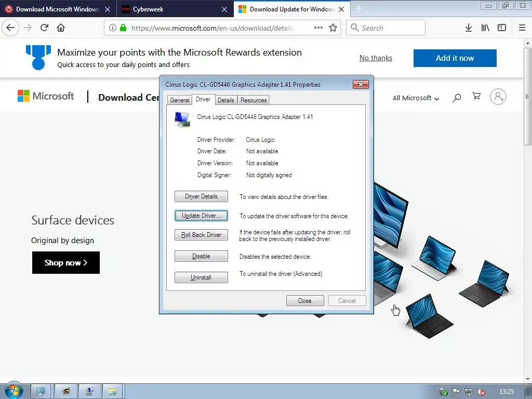Toggle the Firefox sidebar icon
This screenshot has height=399, width=532.
[502, 28]
